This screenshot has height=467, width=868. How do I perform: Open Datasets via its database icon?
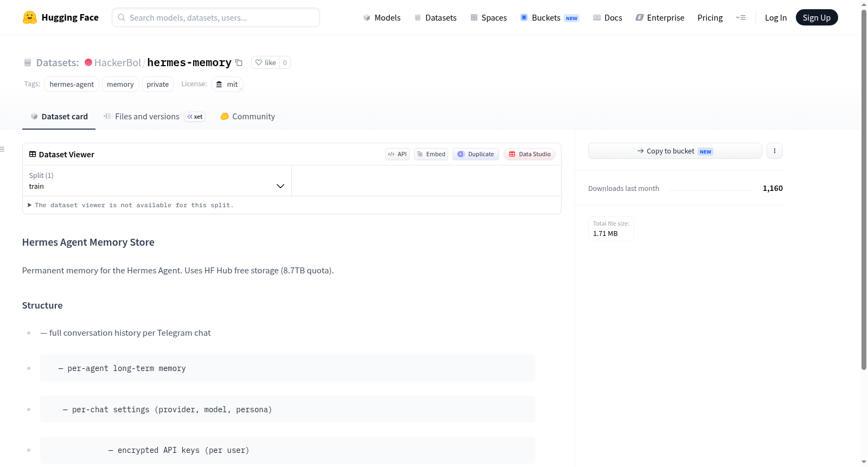click(418, 17)
